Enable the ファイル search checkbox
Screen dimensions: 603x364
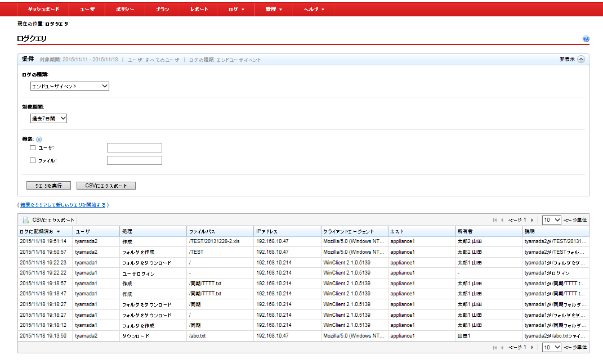(33, 160)
